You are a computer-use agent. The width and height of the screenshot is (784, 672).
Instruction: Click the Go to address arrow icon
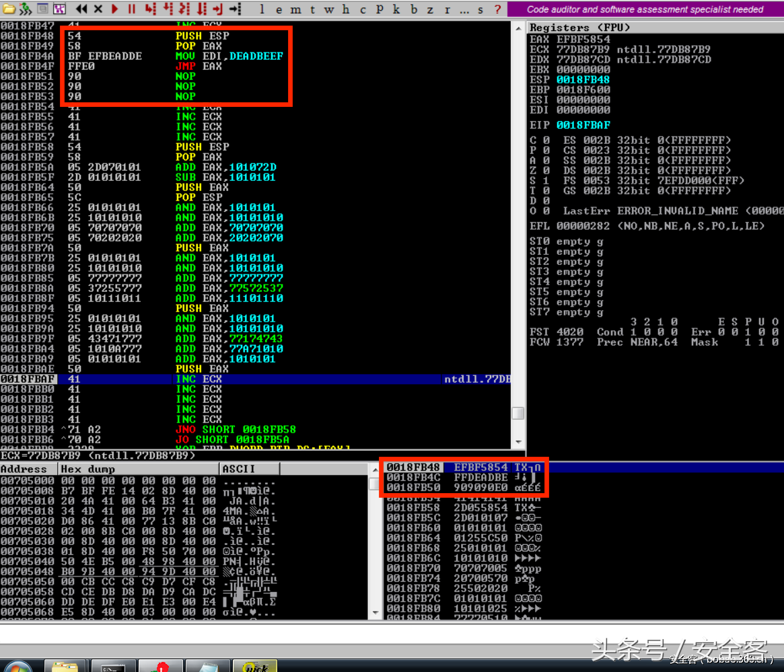(x=235, y=9)
